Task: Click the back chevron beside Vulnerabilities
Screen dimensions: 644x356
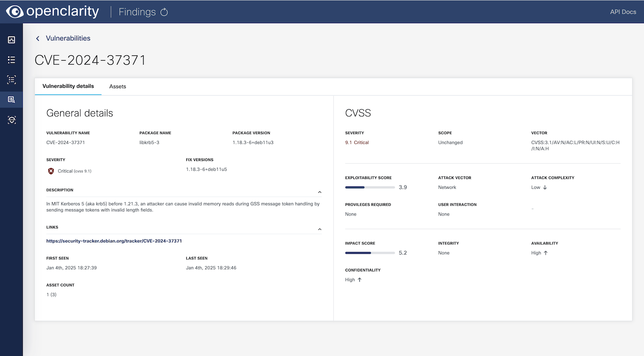Action: [x=38, y=38]
